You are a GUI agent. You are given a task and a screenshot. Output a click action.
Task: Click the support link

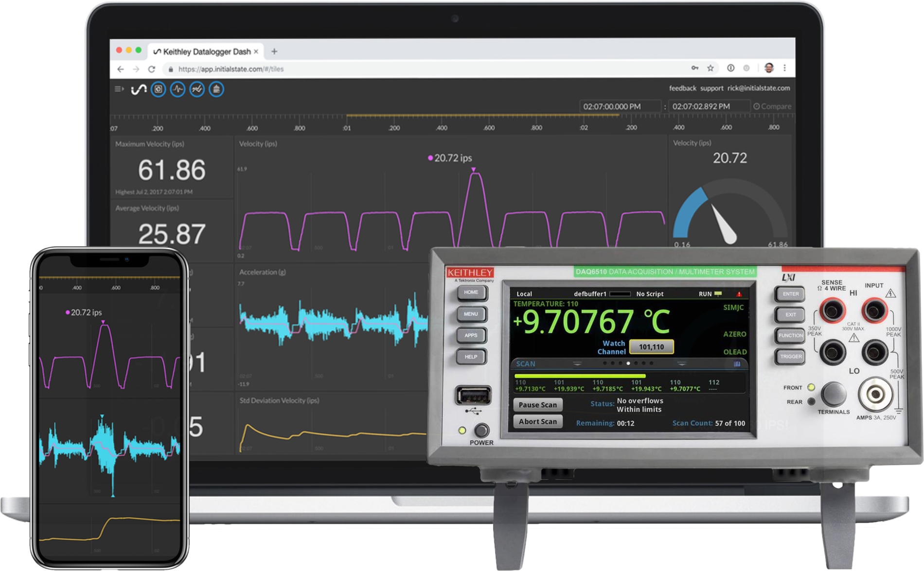click(711, 88)
